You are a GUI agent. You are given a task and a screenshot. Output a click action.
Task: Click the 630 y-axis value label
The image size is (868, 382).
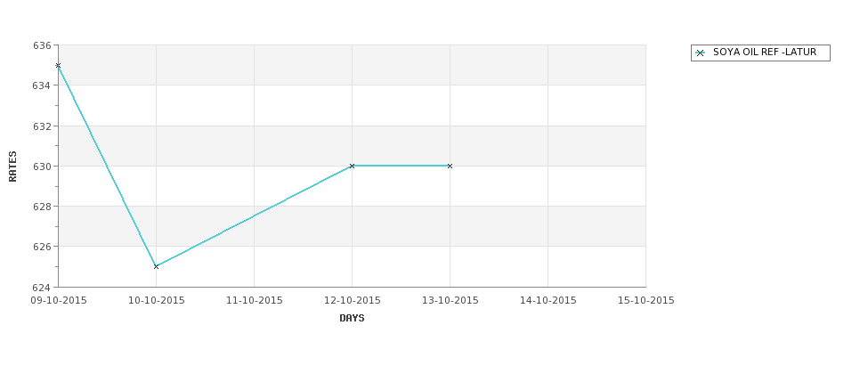(x=42, y=167)
